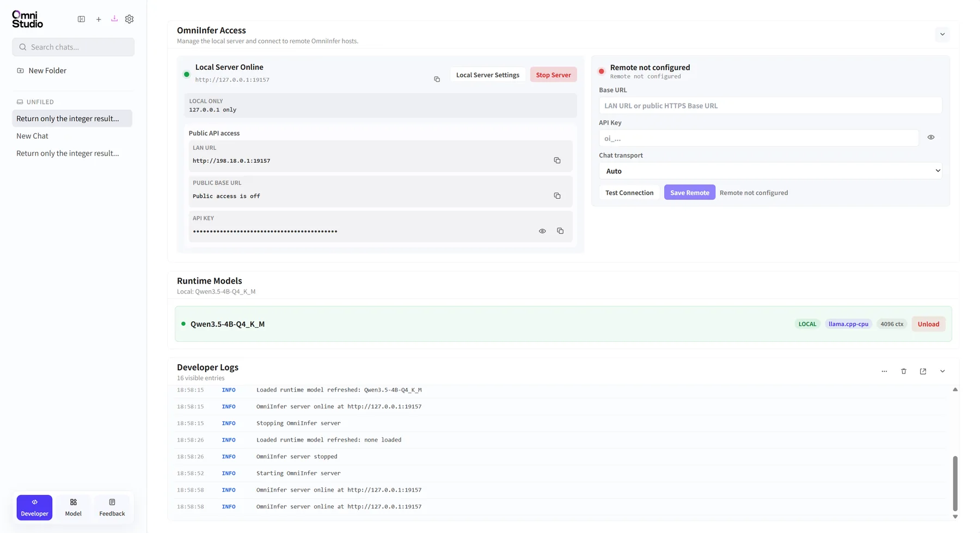Viewport: 980px width, 533px height.
Task: Copy the Public Base URL
Action: (557, 196)
